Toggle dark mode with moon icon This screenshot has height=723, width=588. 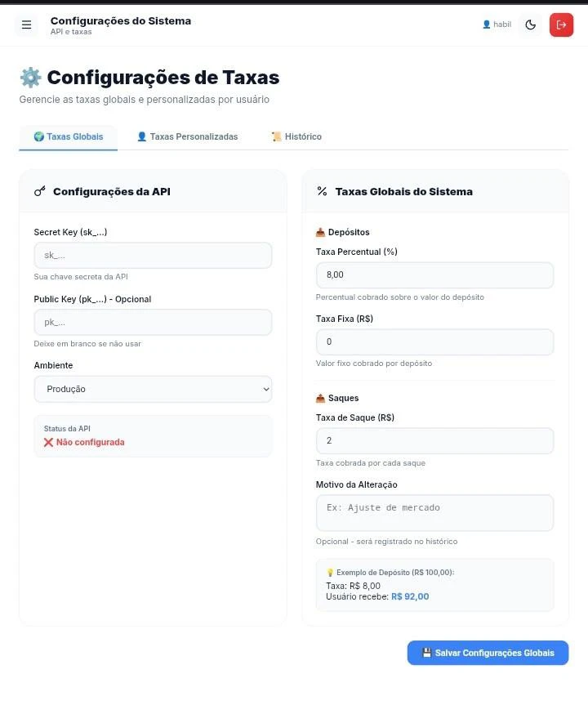pyautogui.click(x=531, y=25)
